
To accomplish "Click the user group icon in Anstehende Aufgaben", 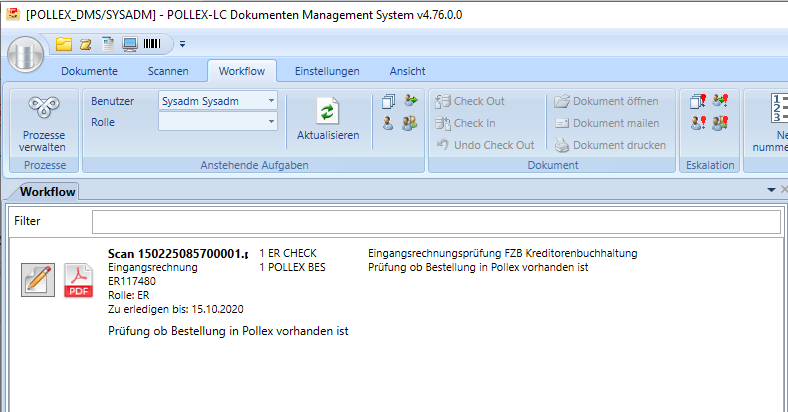I will click(x=410, y=123).
